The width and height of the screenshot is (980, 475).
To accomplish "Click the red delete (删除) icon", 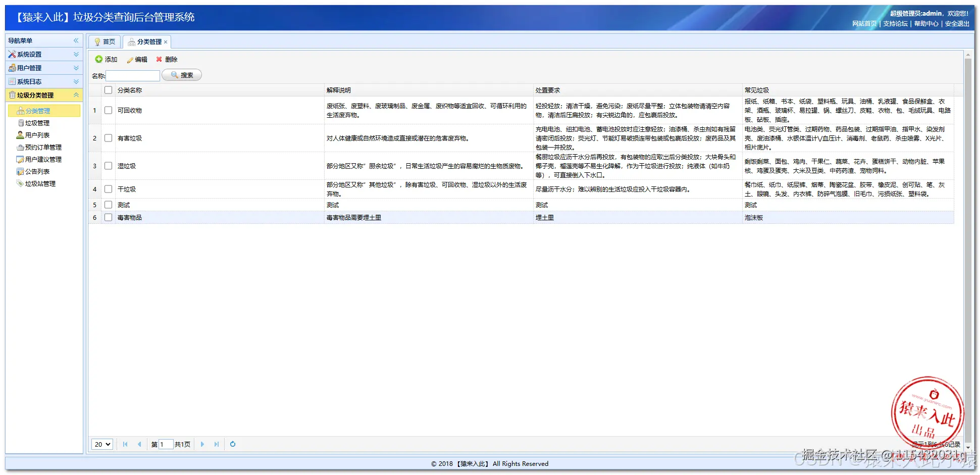I will [159, 59].
